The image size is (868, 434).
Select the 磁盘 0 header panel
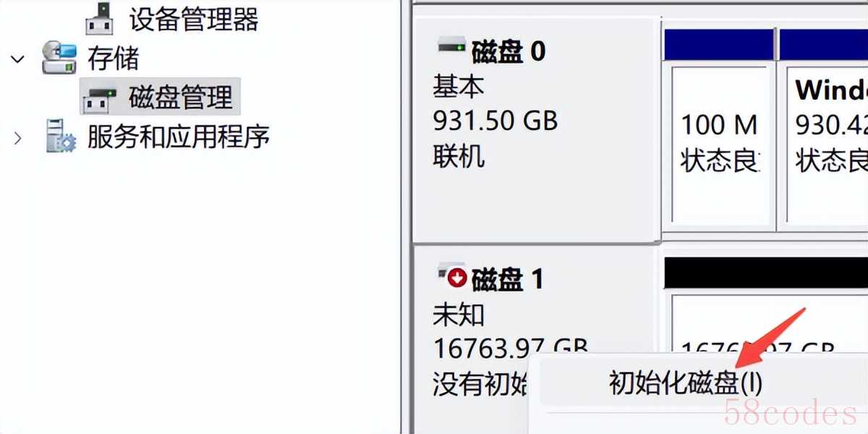(537, 130)
